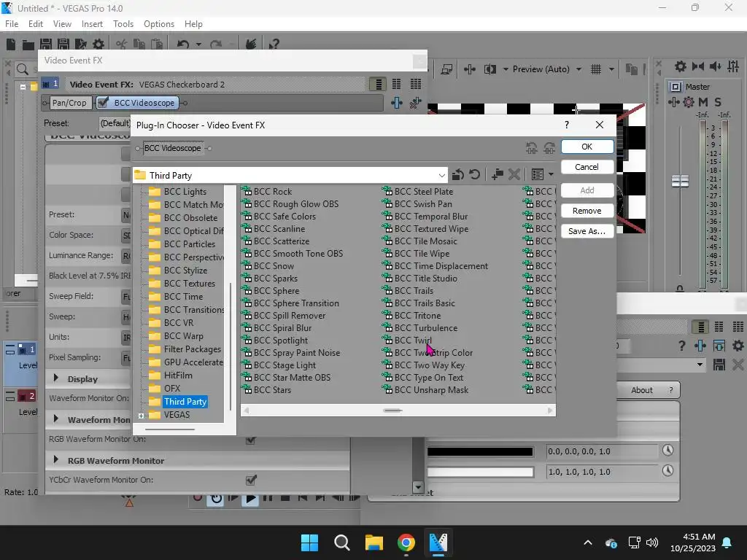Click the What's This help icon in toolbar

(x=273, y=44)
